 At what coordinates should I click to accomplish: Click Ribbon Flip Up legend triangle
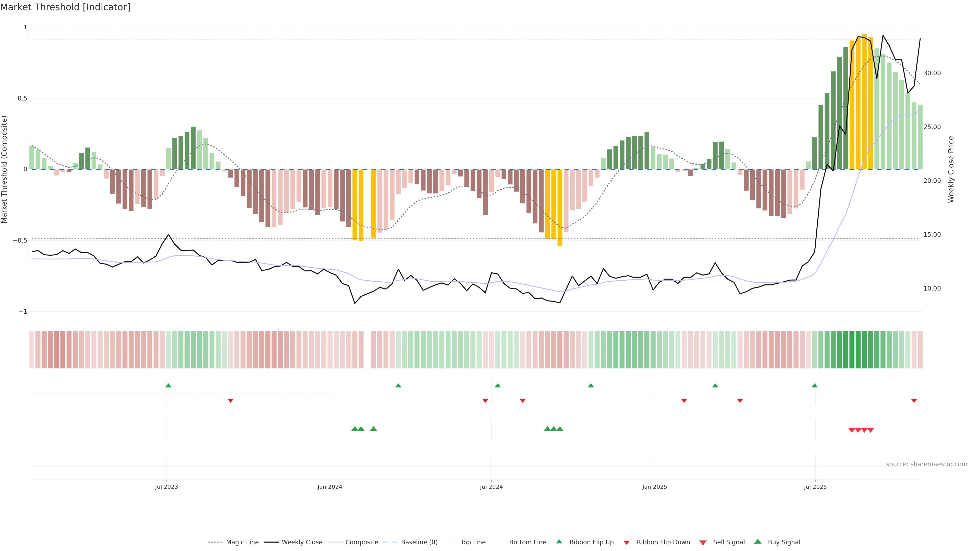pyautogui.click(x=559, y=542)
